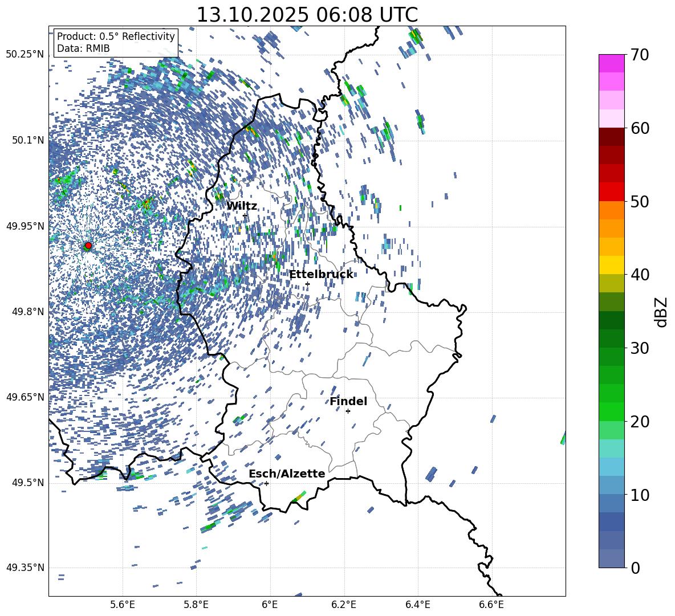
Task: Click the 5.6°E longitude label
Action: [123, 605]
